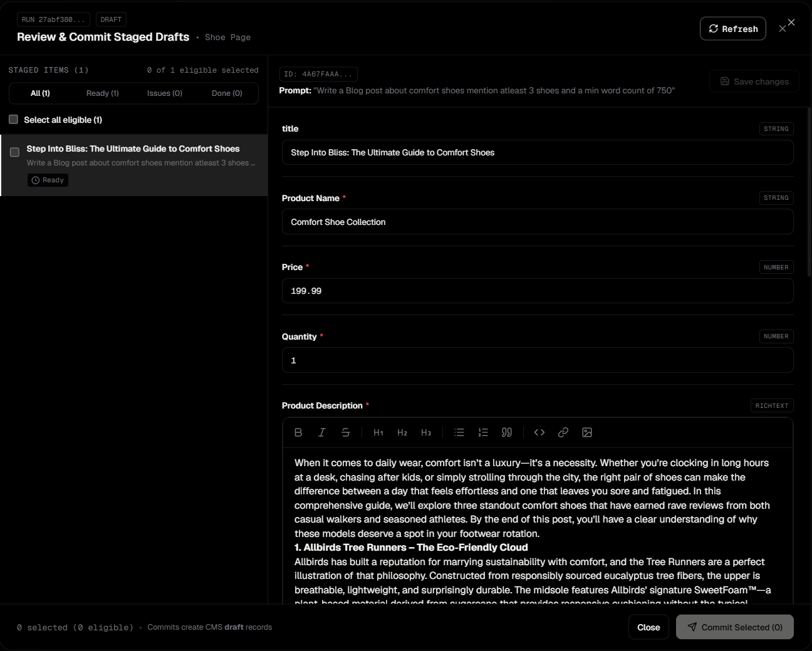Click the Allbirds Tree Runners heading
812x651 pixels.
click(x=411, y=548)
